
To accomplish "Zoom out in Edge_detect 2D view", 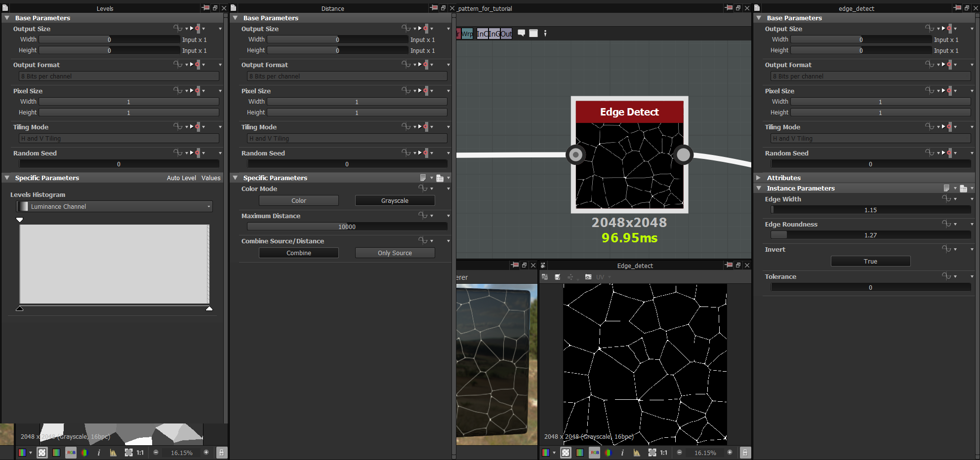I will pos(680,453).
